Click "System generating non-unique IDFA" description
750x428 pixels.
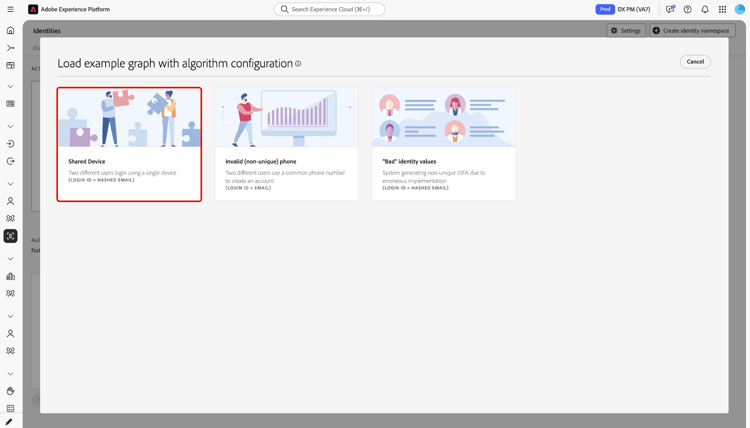click(x=433, y=176)
